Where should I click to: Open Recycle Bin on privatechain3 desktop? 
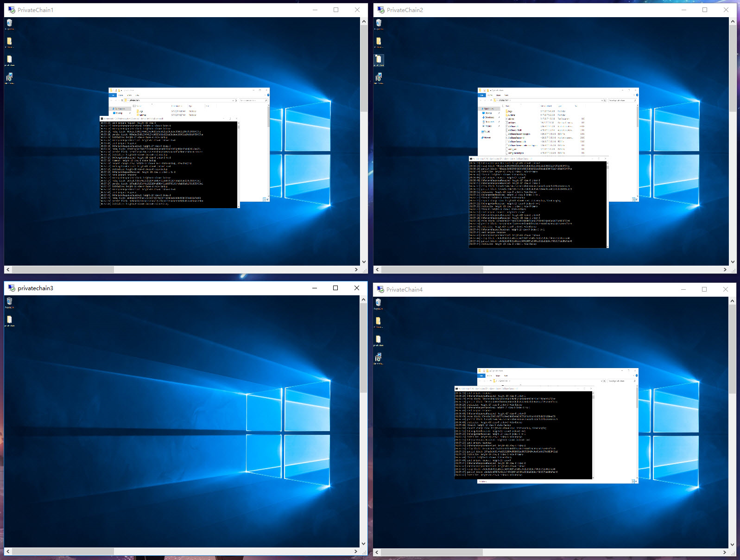pos(9,303)
